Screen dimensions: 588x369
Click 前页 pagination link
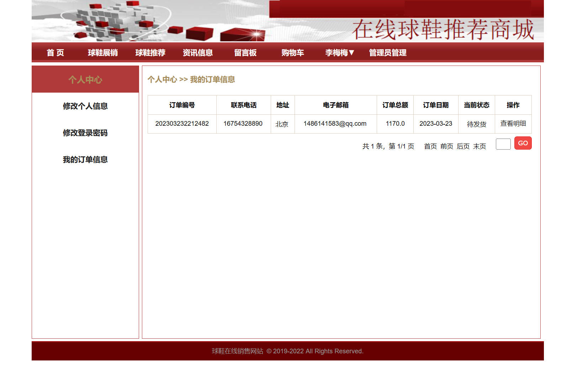pyautogui.click(x=446, y=146)
